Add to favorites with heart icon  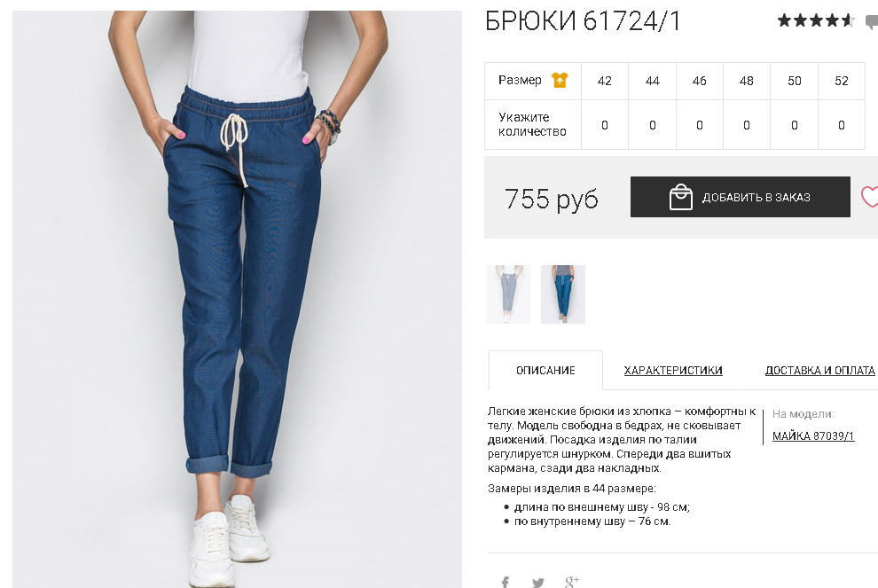(870, 197)
